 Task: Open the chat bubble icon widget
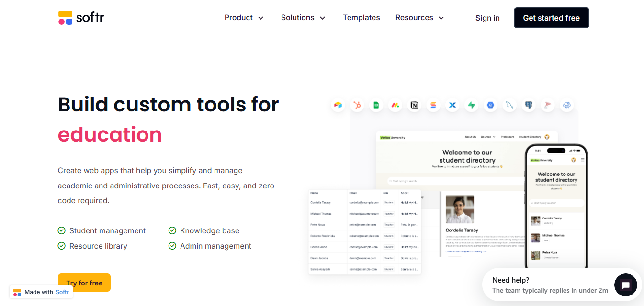pos(625,285)
